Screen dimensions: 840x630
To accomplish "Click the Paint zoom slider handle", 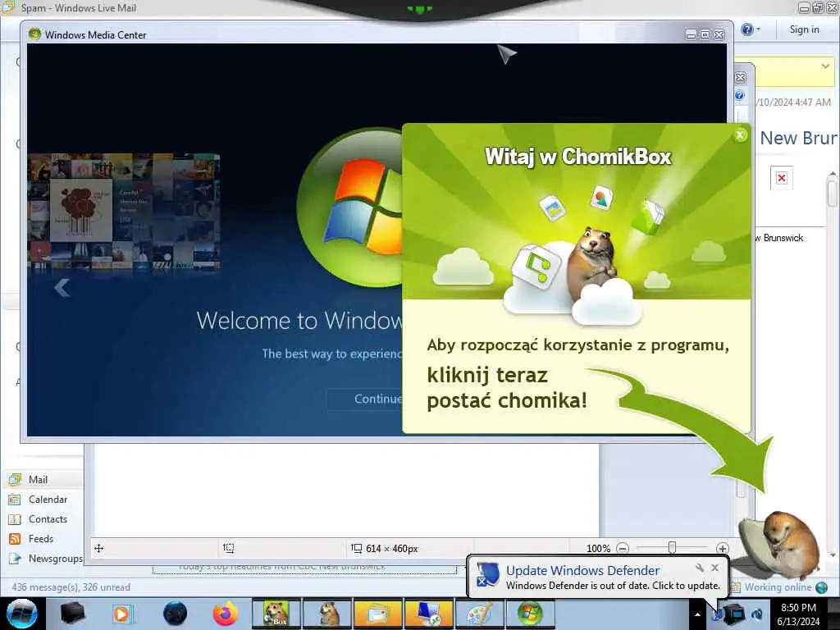I will point(673,547).
